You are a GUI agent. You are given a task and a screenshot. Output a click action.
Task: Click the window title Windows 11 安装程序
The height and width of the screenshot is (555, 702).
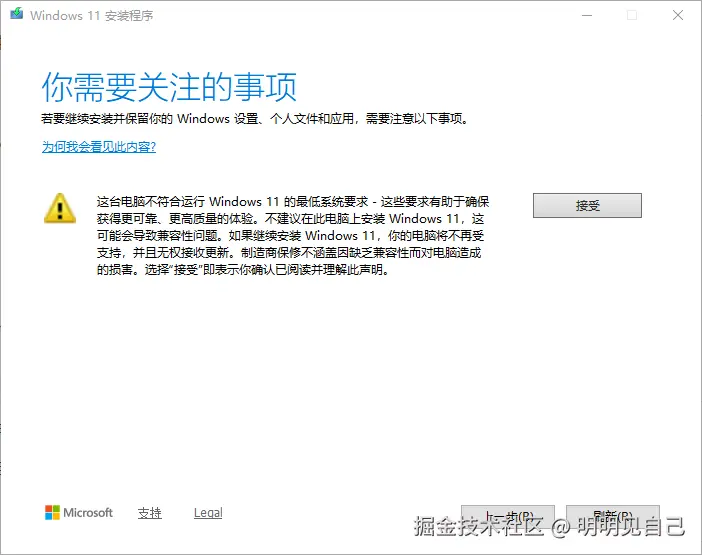(x=92, y=16)
